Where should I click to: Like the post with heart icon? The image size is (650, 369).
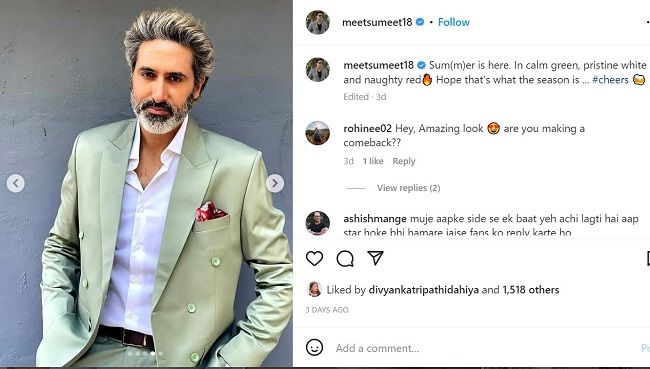click(314, 258)
